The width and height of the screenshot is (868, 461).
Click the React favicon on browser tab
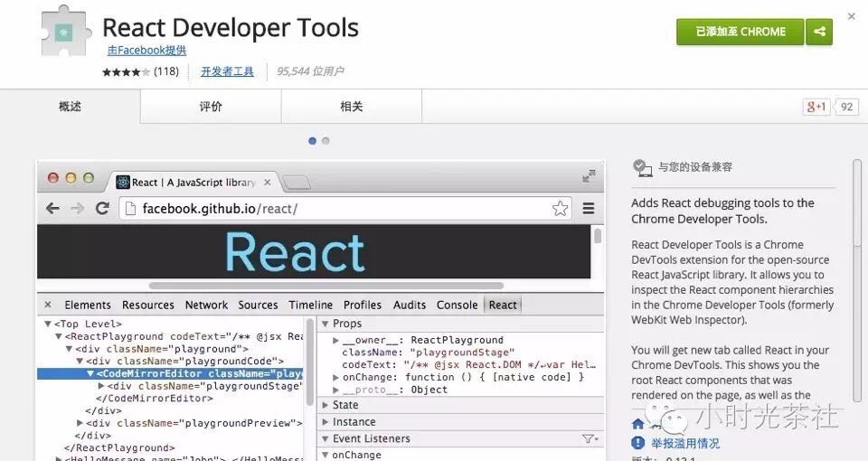[123, 182]
